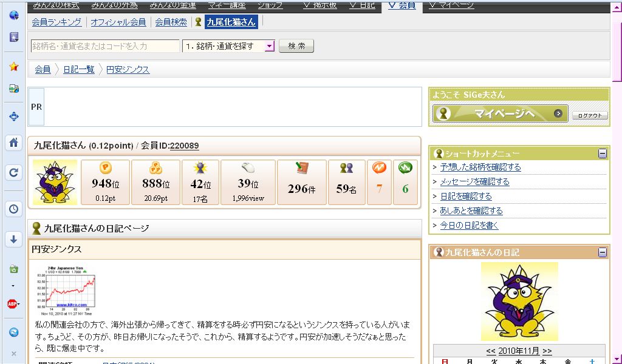The height and width of the screenshot is (364, 622).
Task: Open the 会員検索 tab
Action: (x=171, y=22)
